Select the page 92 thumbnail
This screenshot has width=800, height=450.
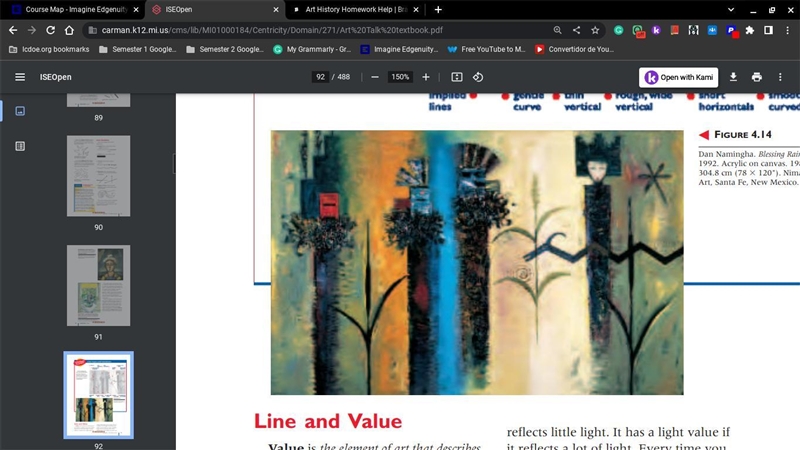pos(98,395)
